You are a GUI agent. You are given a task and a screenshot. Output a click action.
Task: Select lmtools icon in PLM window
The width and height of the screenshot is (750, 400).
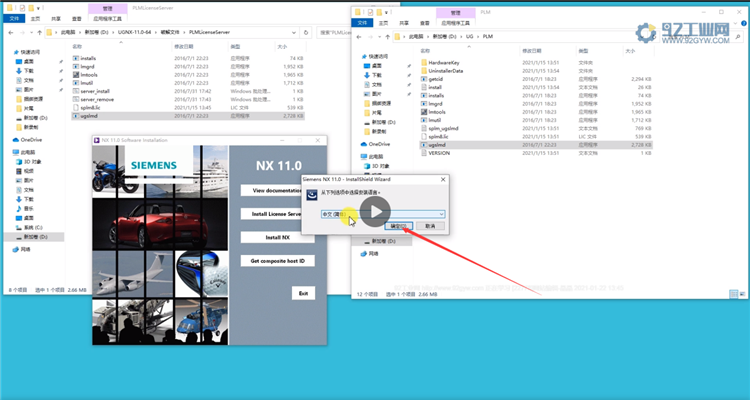(424, 112)
